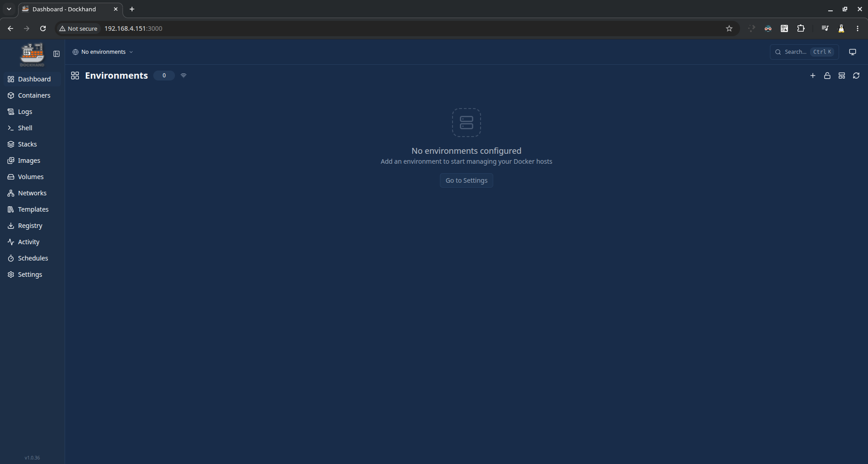Reload the browser page
Image resolution: width=868 pixels, height=464 pixels.
tap(43, 28)
